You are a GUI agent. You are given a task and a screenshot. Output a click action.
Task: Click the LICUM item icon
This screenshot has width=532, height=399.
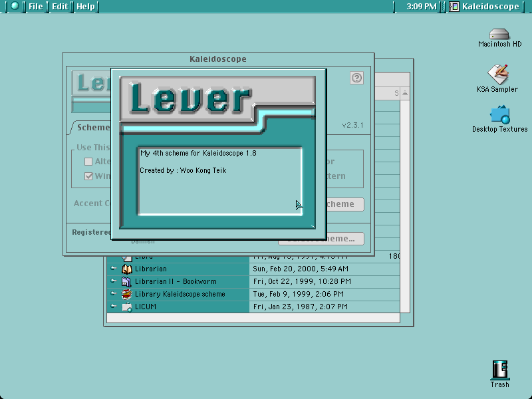(x=126, y=307)
